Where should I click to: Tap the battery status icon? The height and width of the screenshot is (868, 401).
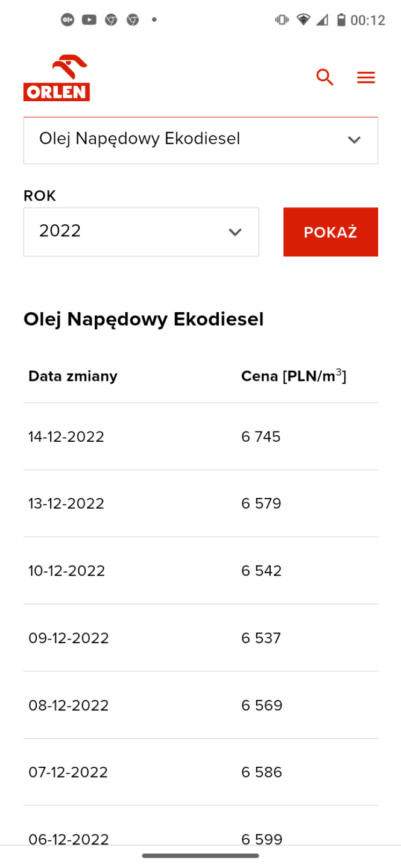coord(341,20)
